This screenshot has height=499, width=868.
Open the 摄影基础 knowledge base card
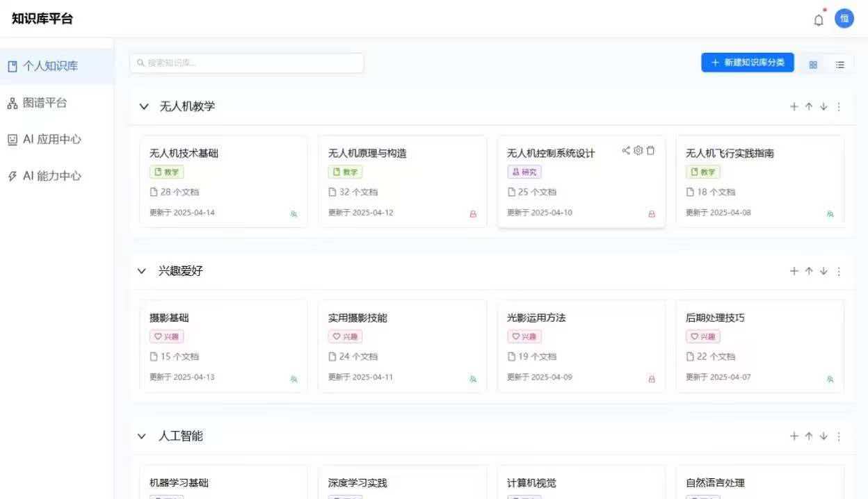[x=223, y=346]
